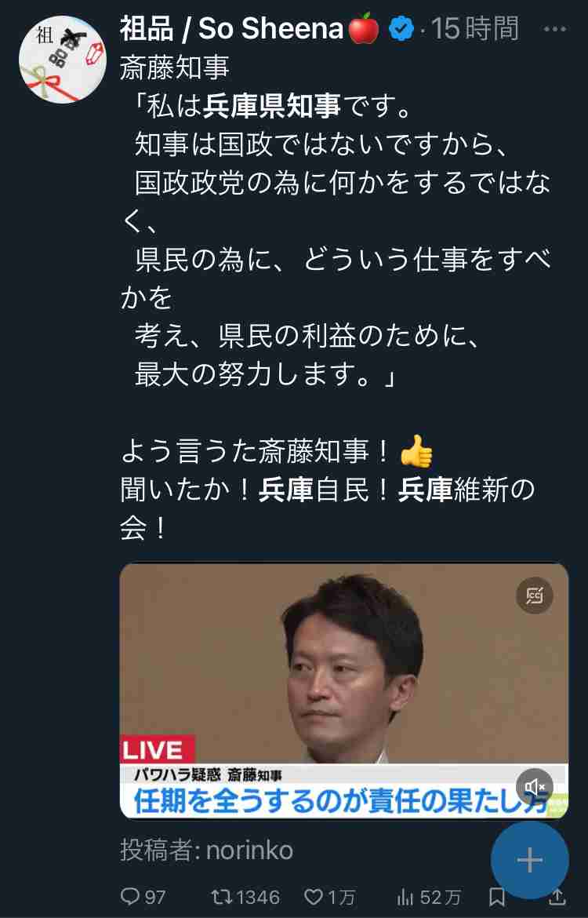Screen dimensions: 588x918
Task: Open the 祖品 / So Sheena display name
Action: [232, 29]
